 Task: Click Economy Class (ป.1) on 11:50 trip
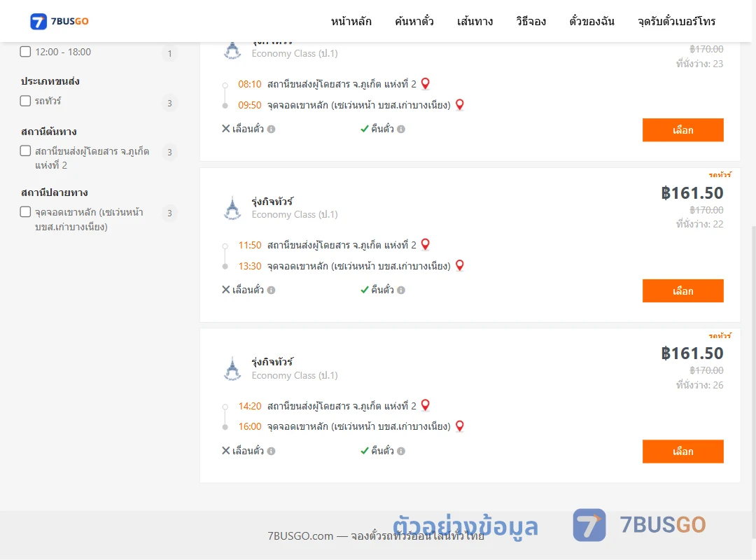click(295, 215)
